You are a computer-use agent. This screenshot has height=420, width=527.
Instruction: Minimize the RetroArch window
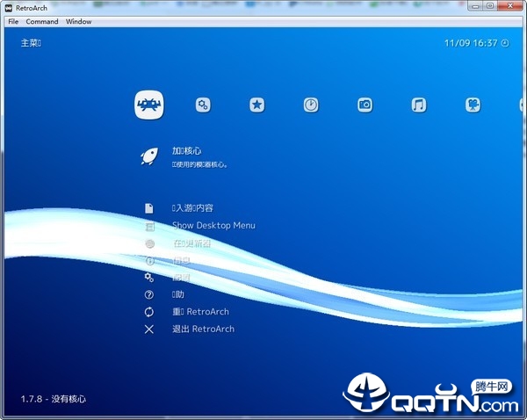coord(475,6)
